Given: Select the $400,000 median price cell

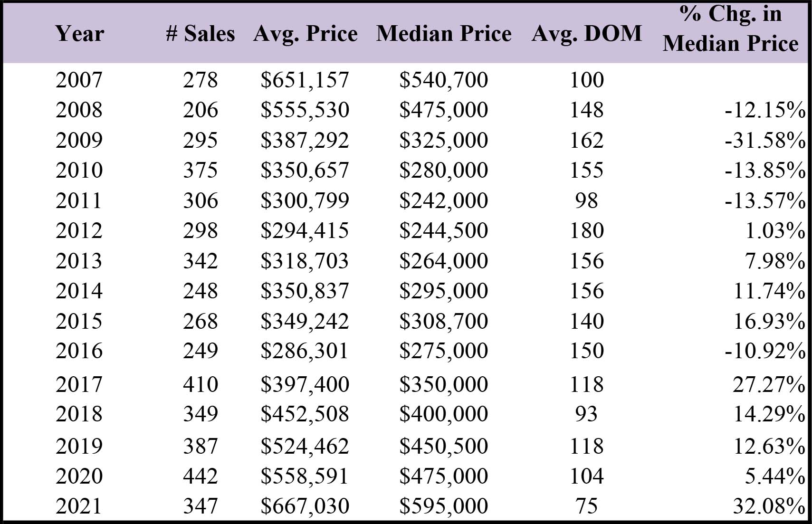Looking at the screenshot, I should 443,415.
